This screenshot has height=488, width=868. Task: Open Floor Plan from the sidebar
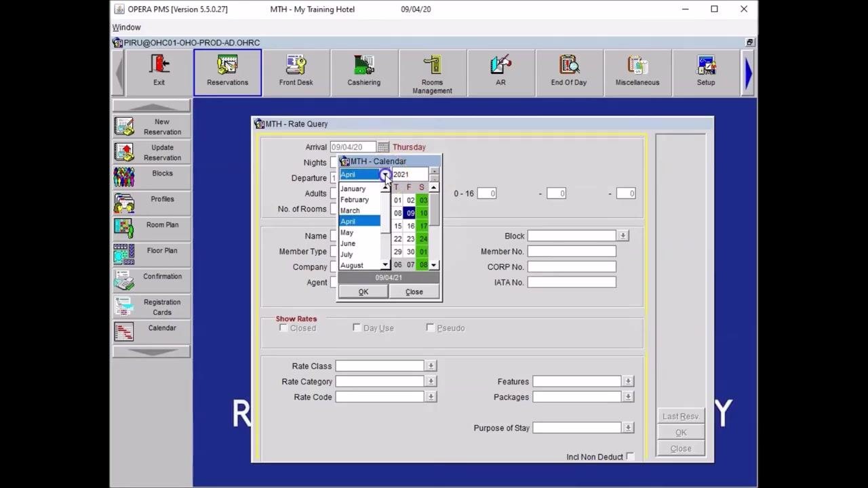tap(151, 256)
